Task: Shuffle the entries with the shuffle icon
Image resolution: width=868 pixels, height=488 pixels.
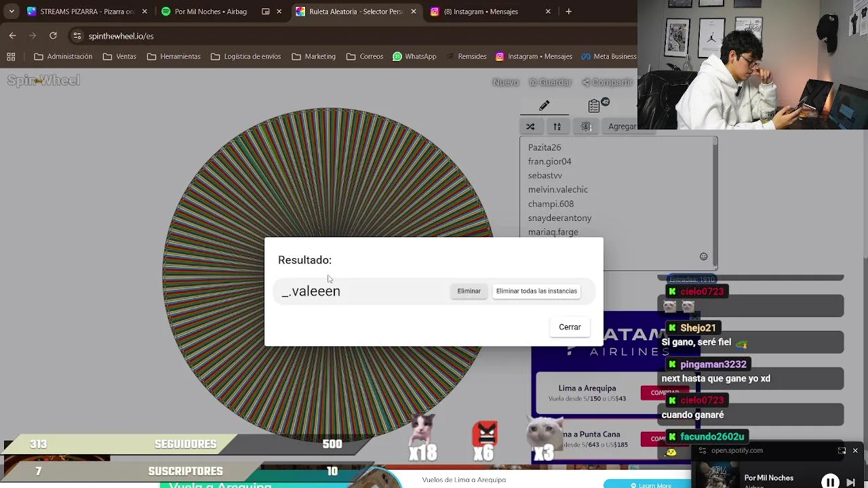Action: pyautogui.click(x=530, y=126)
